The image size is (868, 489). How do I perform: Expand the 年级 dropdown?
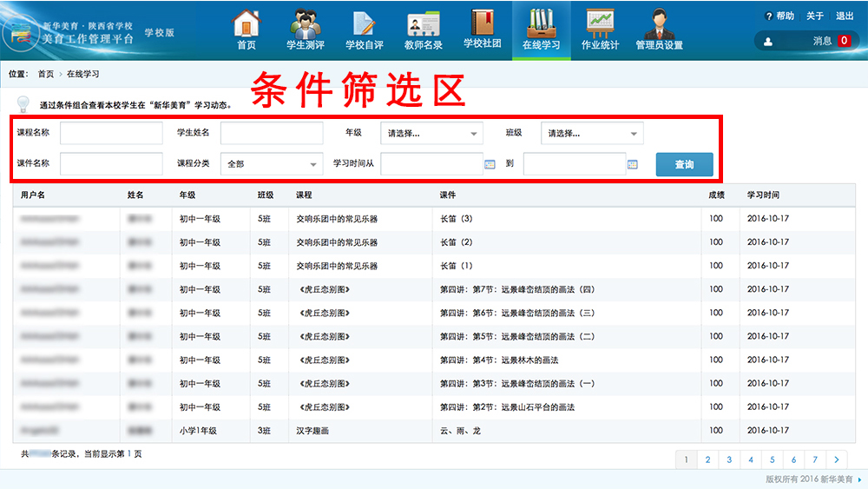tap(432, 134)
